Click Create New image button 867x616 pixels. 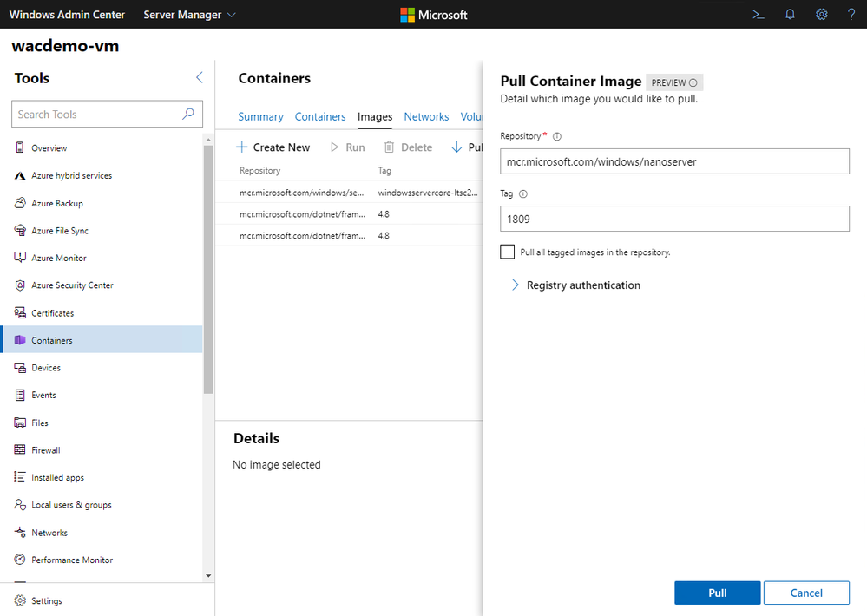click(273, 147)
